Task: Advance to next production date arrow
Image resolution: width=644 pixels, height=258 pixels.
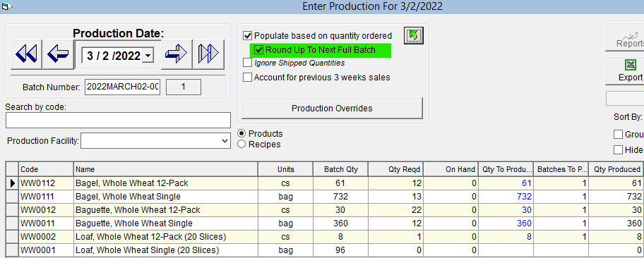Action: click(x=177, y=54)
